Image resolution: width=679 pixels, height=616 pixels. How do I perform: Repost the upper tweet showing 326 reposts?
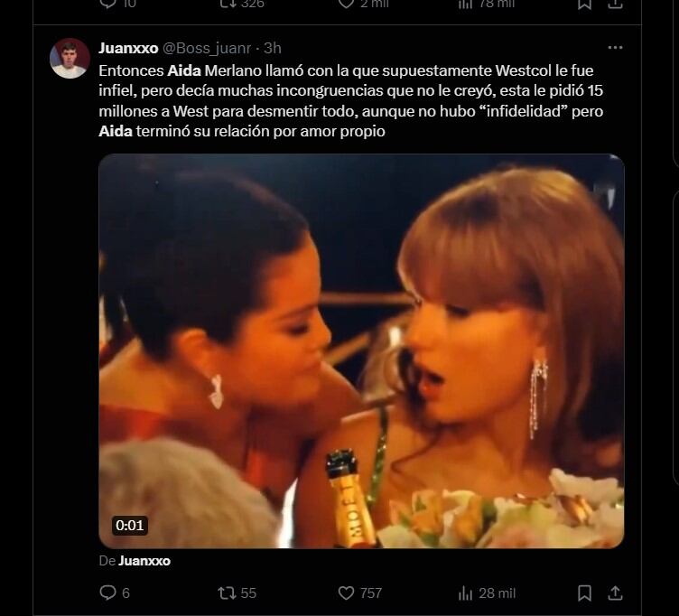click(228, 4)
